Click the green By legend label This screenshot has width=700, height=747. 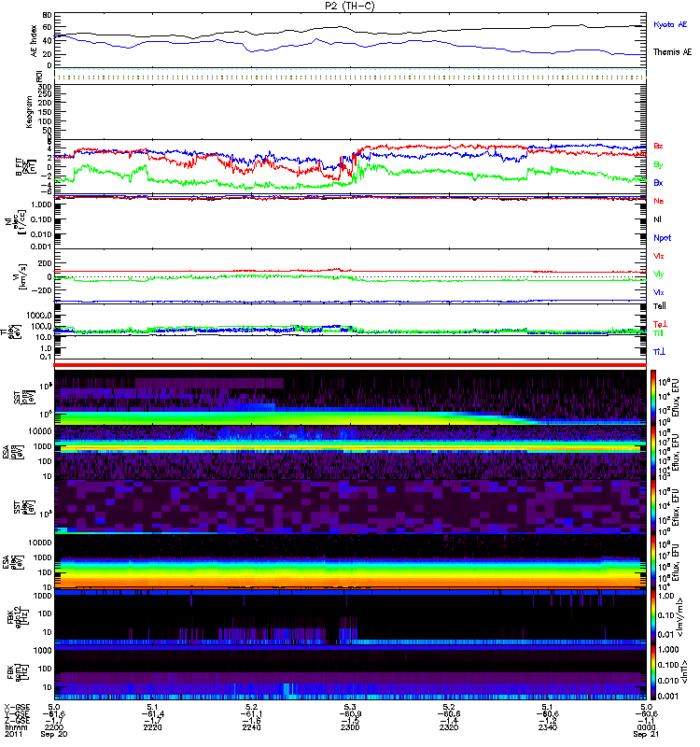click(x=658, y=165)
